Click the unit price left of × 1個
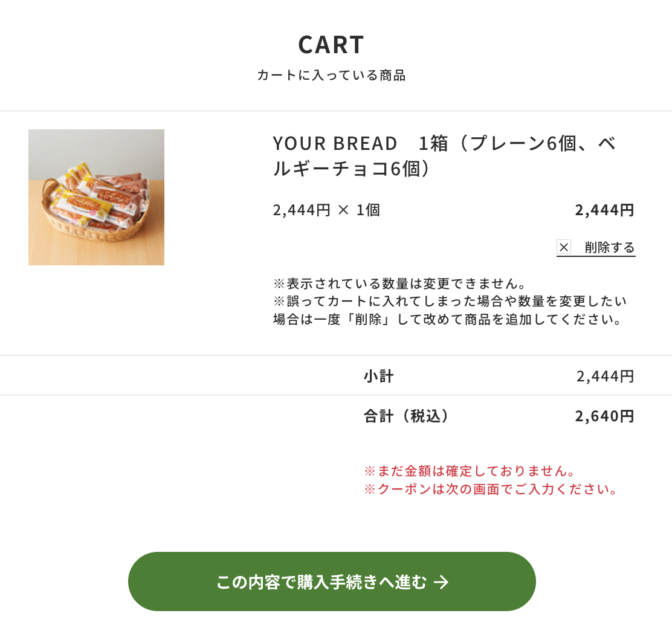Screen dimensions: 672x625 tap(302, 210)
